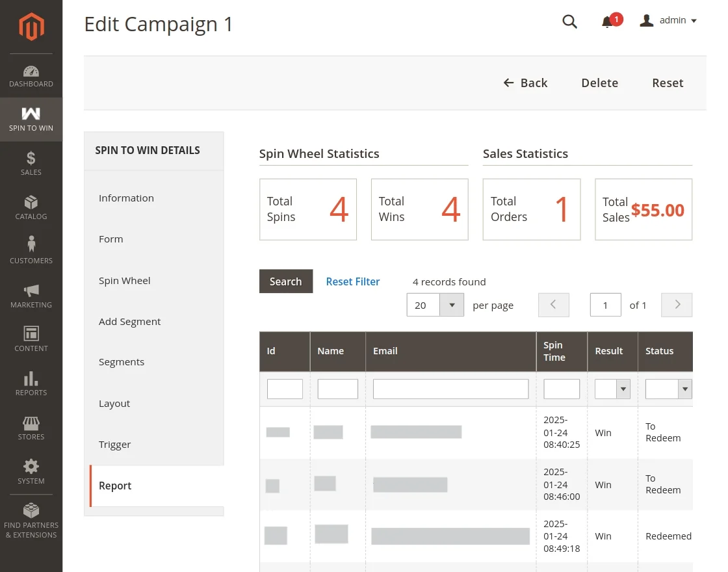
Task: Open the Status filter dropdown
Action: pos(668,389)
